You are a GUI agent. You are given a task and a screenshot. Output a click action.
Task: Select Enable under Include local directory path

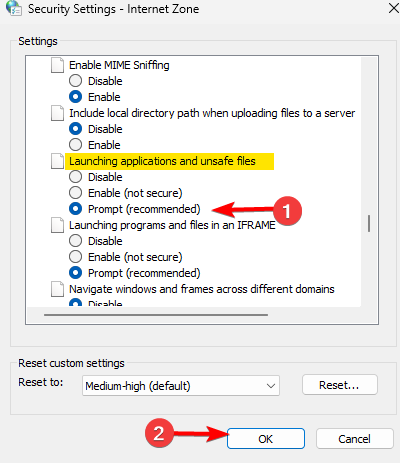click(75, 145)
